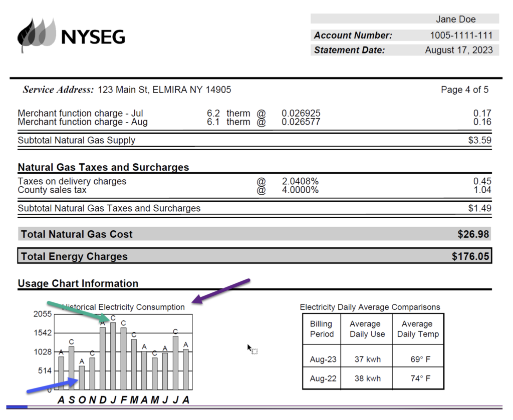The width and height of the screenshot is (513, 420).
Task: Click the 2055 y-axis label
Action: pos(43,314)
